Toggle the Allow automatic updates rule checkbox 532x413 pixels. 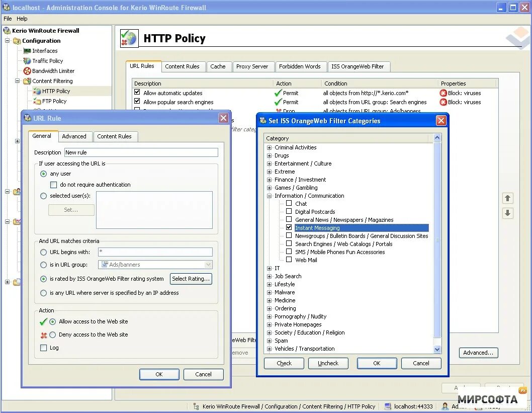coord(137,92)
